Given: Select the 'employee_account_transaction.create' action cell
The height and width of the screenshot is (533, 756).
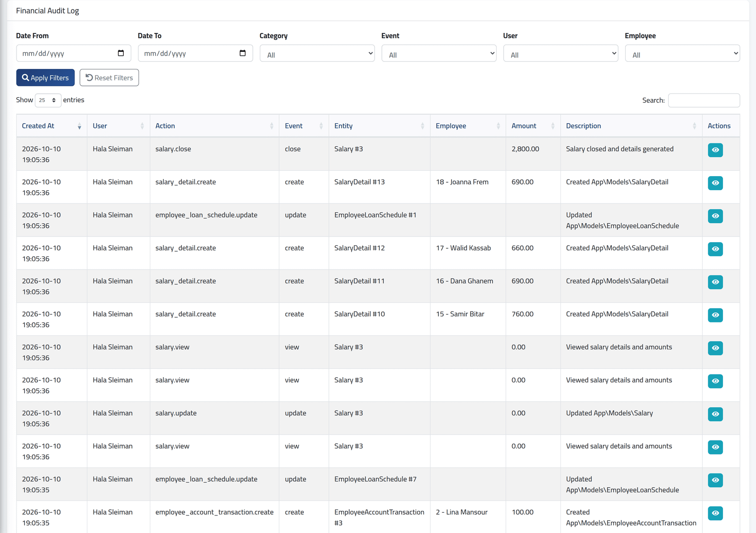Looking at the screenshot, I should coord(215,517).
